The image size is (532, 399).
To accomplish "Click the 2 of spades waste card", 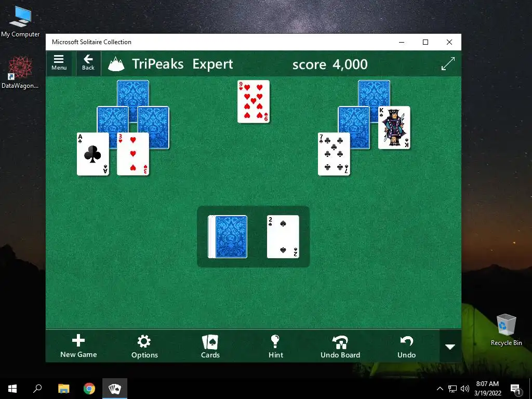I will pyautogui.click(x=283, y=237).
